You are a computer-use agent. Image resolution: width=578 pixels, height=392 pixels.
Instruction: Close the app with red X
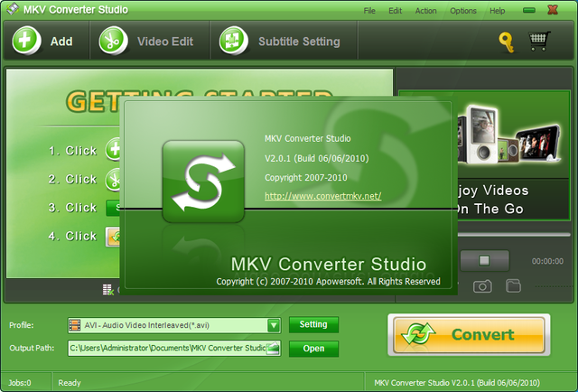click(553, 10)
